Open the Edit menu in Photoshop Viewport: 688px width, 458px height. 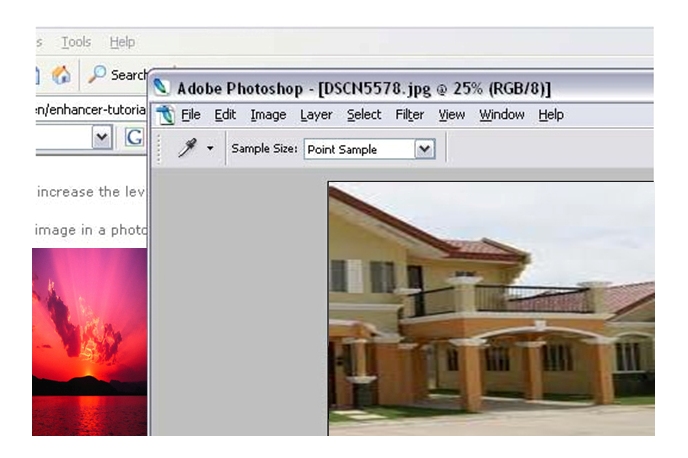point(225,115)
